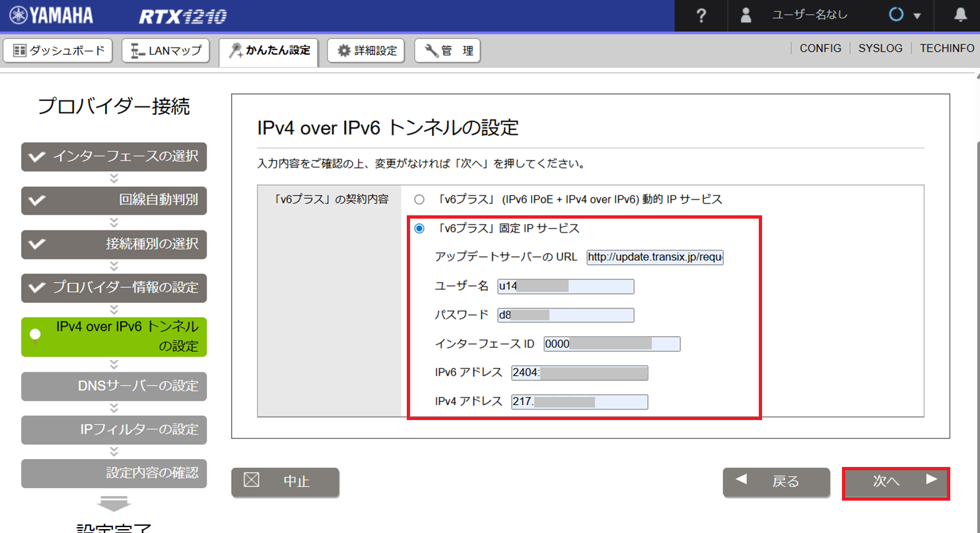Click inside the パスワード input field

565,315
